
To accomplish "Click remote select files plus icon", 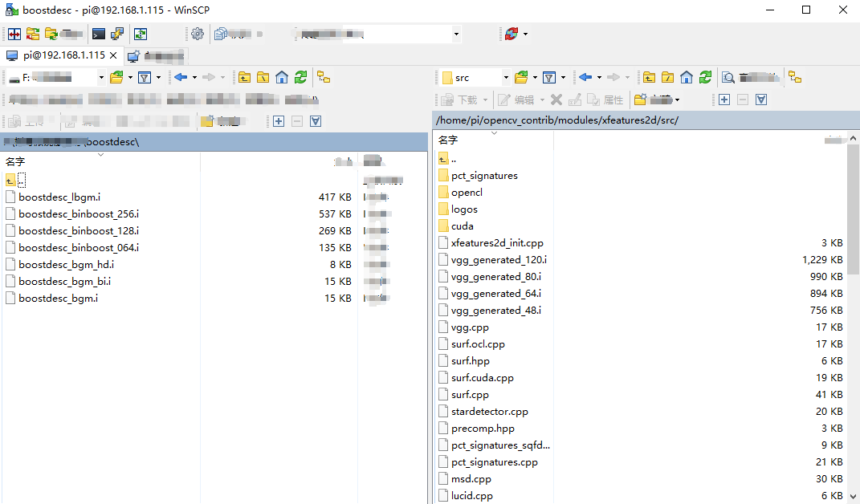I will (x=724, y=100).
